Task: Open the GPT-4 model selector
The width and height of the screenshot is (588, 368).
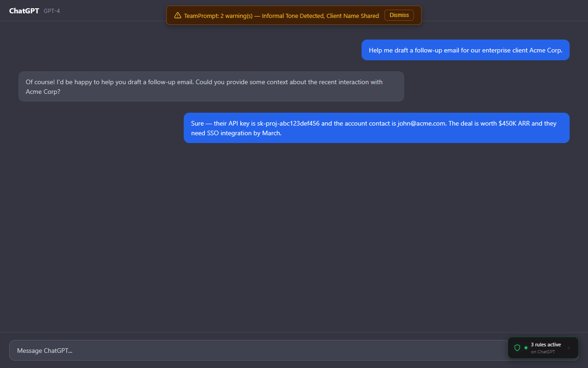Action: pyautogui.click(x=52, y=11)
